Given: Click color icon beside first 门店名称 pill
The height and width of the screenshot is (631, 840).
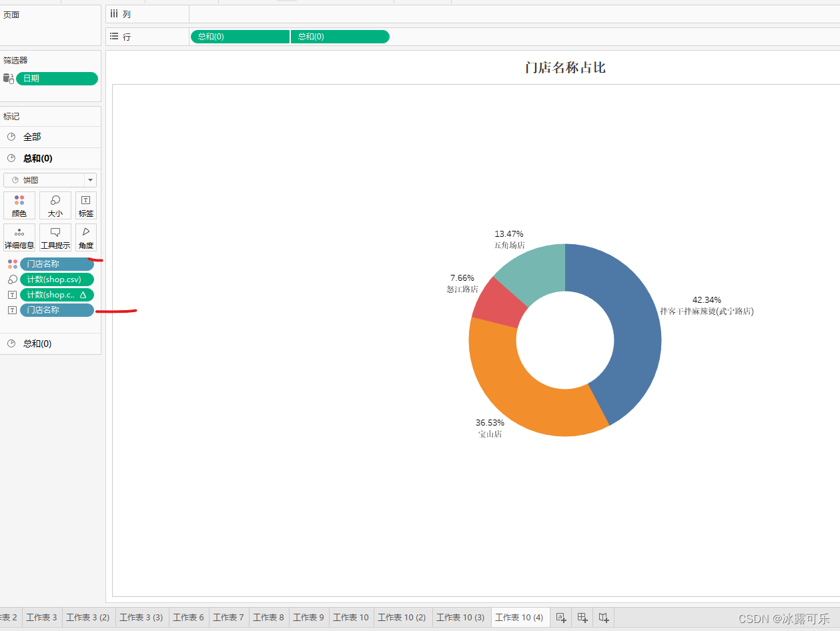Looking at the screenshot, I should tap(12, 264).
